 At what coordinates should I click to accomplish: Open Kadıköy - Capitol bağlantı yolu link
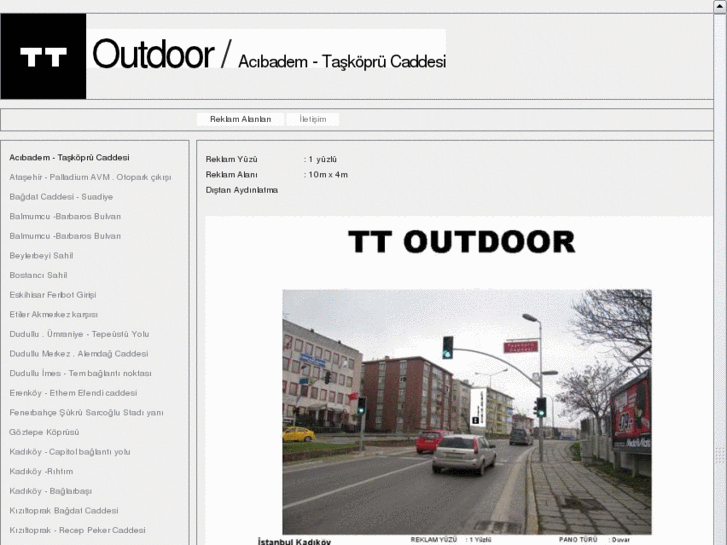70,452
